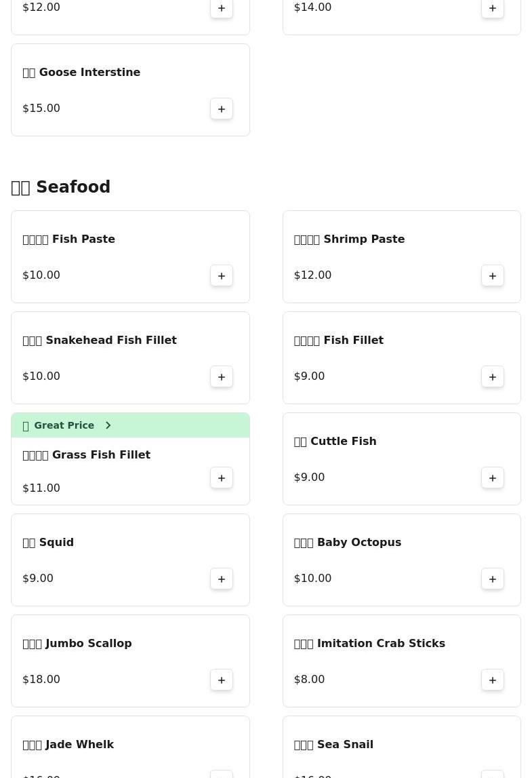Add Snakehead Fish Fillet to cart
The width and height of the screenshot is (532, 778).
click(x=222, y=376)
